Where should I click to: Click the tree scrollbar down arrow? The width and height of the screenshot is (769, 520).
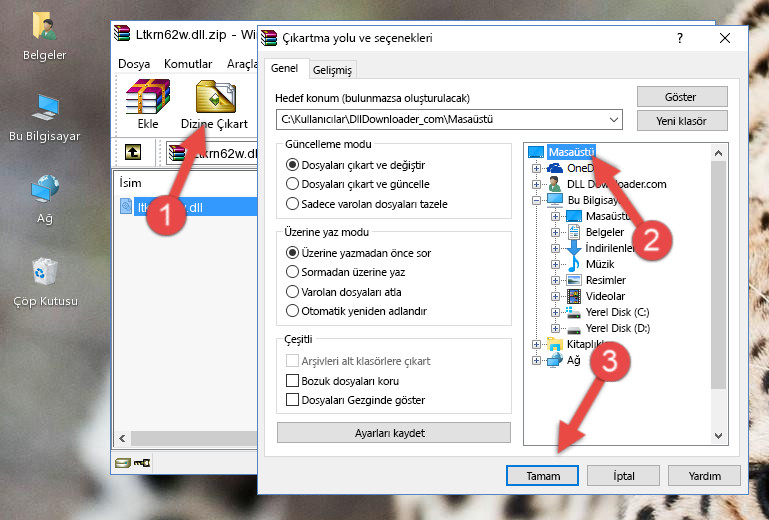click(718, 436)
